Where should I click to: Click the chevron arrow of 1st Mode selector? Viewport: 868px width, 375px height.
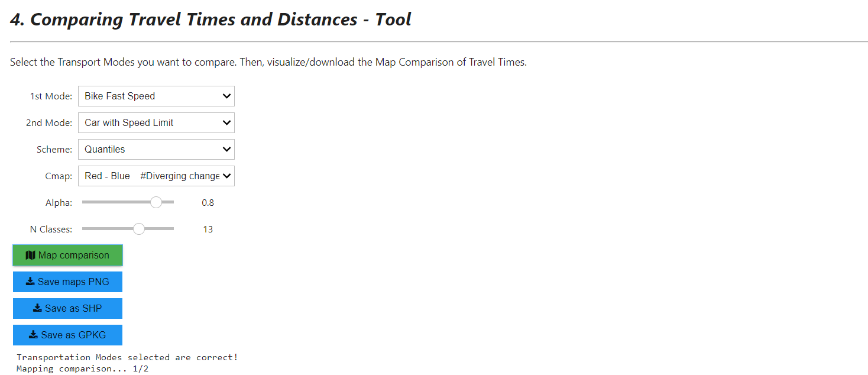click(226, 96)
